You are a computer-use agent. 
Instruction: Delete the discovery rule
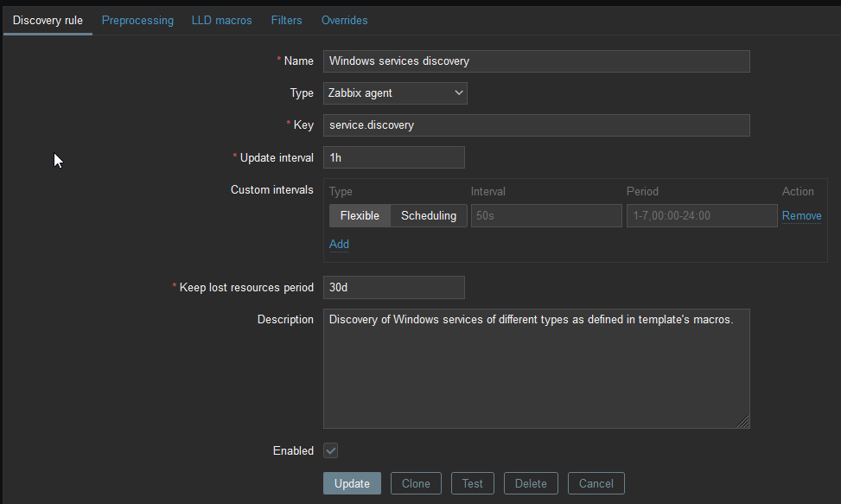coord(531,483)
